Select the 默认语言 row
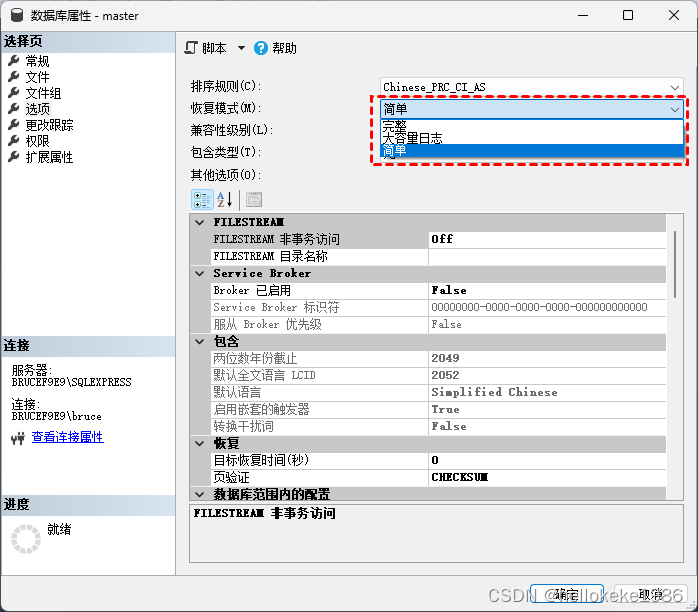 [x=438, y=392]
